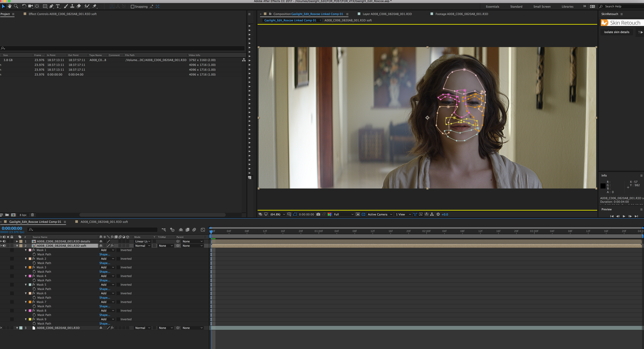Image resolution: width=644 pixels, height=349 pixels.
Task: Click Mask 4 pink color swatch
Action: (30, 276)
